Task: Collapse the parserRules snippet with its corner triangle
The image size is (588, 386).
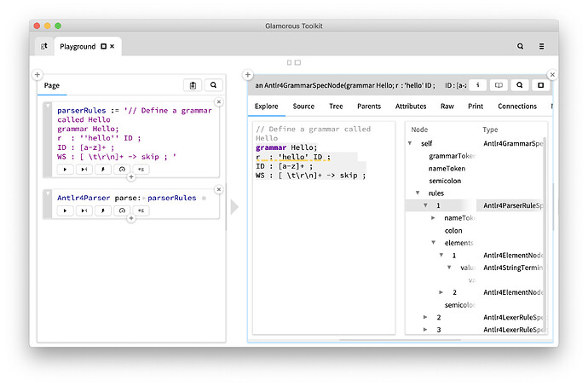Action: pyautogui.click(x=48, y=107)
